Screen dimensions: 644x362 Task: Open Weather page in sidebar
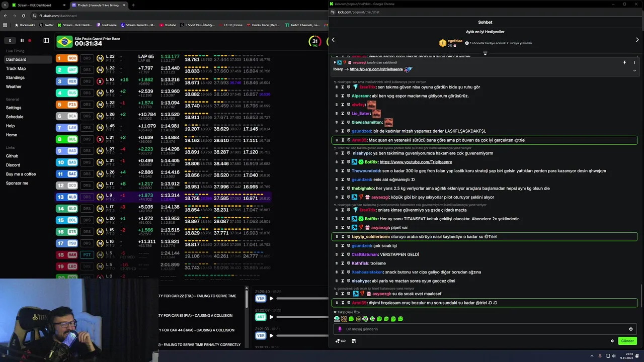point(14,86)
